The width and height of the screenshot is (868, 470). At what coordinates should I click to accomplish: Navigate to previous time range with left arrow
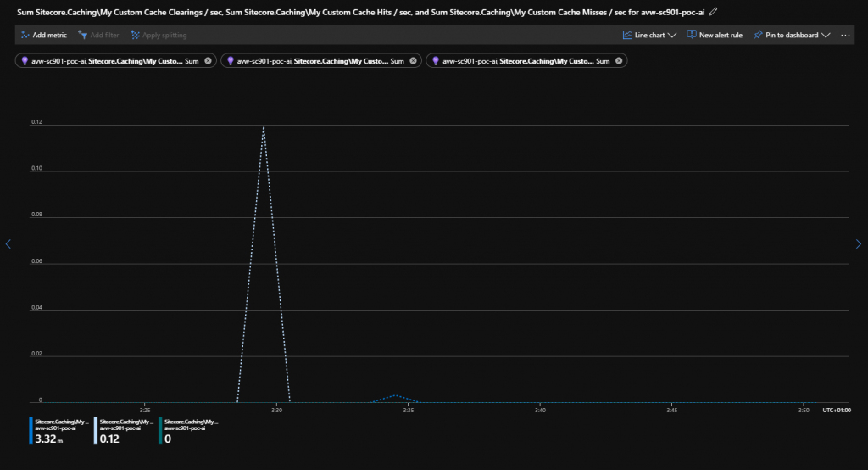[8, 244]
